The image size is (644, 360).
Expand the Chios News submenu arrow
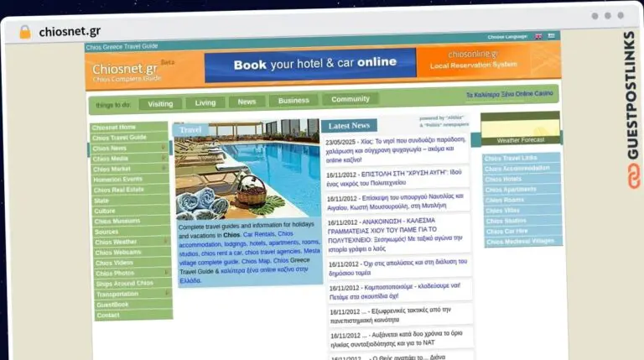pyautogui.click(x=163, y=148)
